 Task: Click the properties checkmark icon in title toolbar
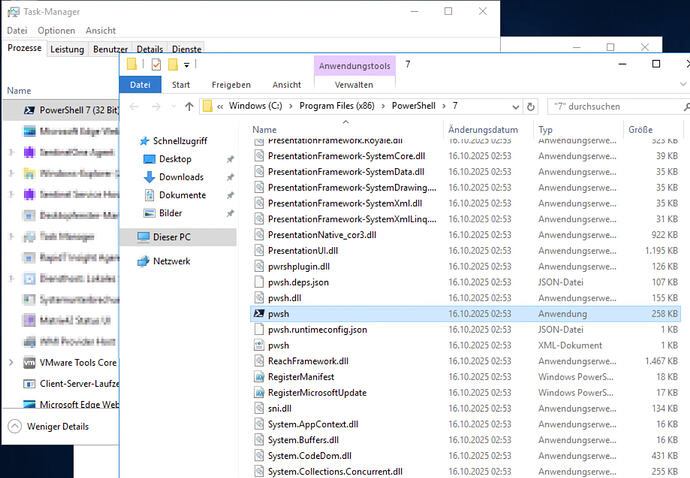pyautogui.click(x=155, y=65)
